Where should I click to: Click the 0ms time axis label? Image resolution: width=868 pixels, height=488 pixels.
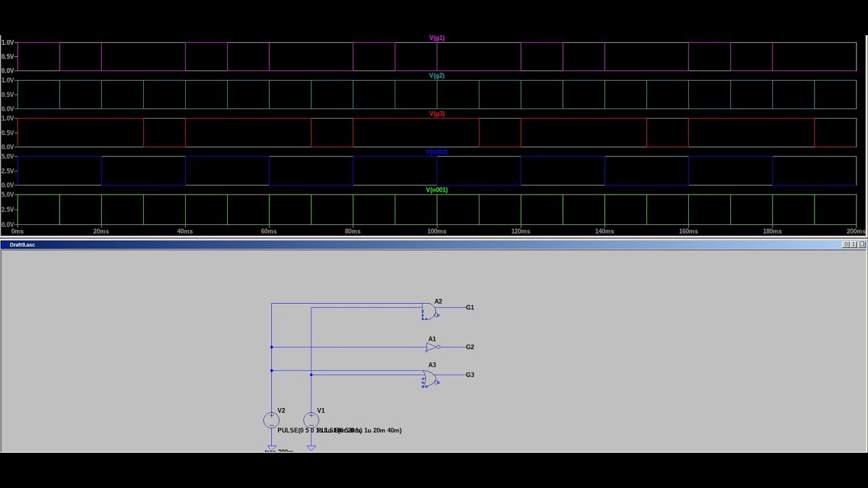(17, 231)
